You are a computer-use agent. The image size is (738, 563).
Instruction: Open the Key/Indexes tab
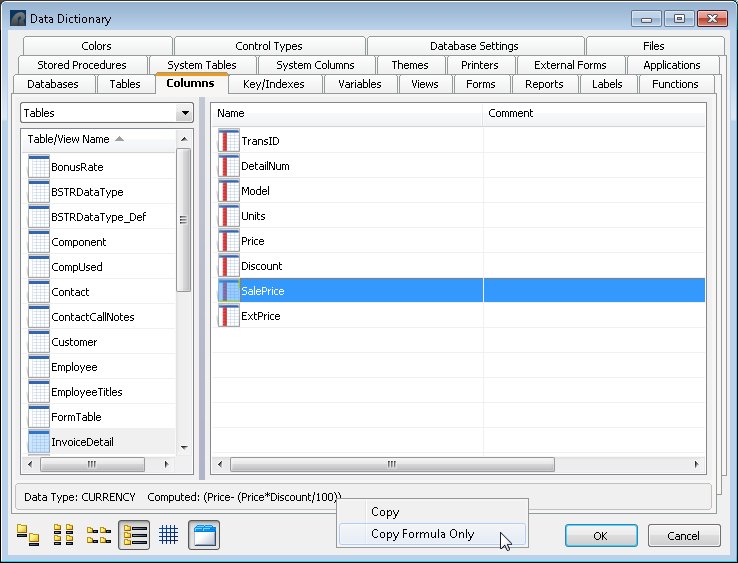[x=274, y=84]
